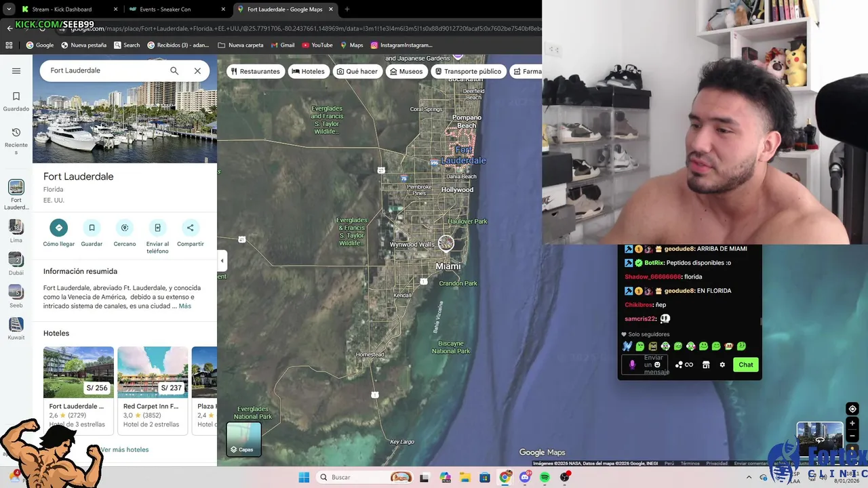Open the Capas layers switcher

coord(243,439)
